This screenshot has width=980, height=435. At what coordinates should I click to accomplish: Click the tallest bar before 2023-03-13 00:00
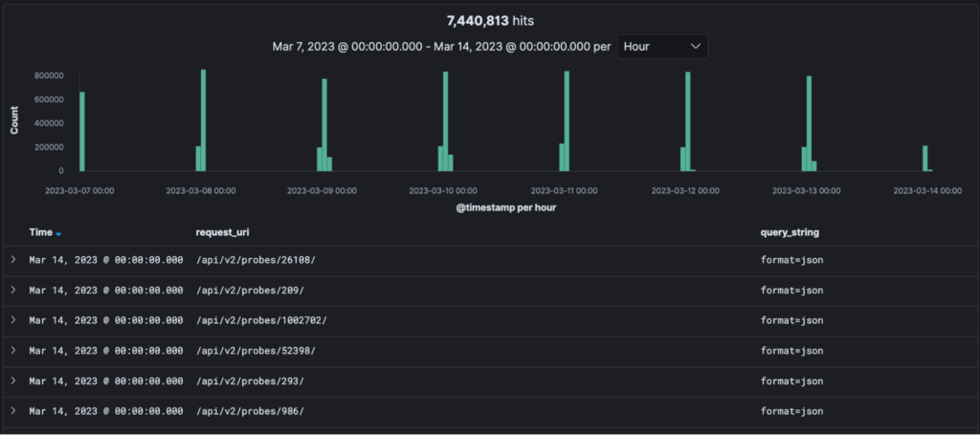810,123
